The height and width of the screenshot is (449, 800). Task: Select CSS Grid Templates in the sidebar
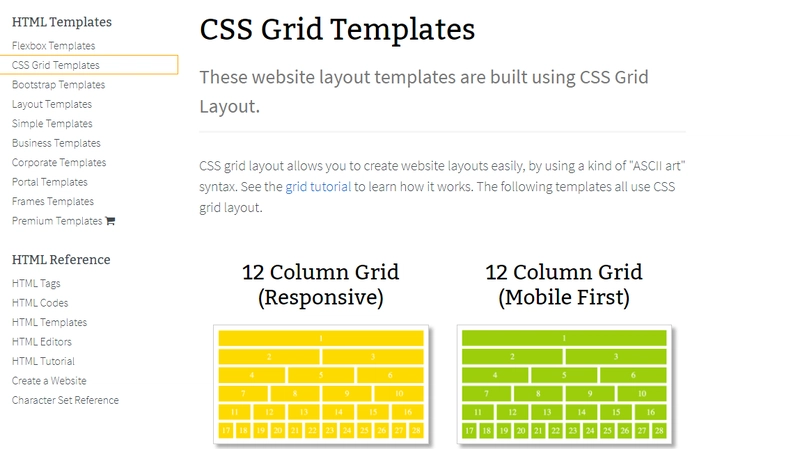[56, 65]
